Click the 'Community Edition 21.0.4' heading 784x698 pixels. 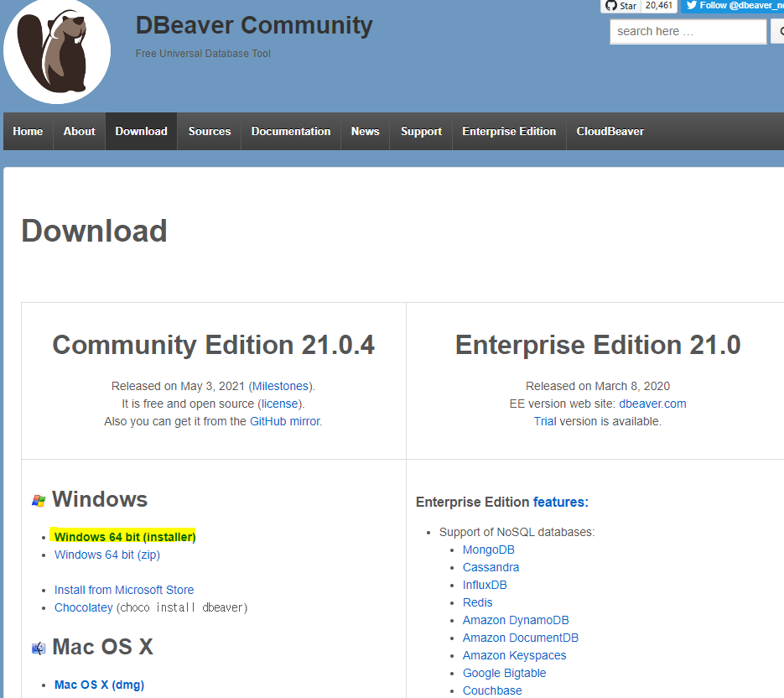pyautogui.click(x=214, y=346)
